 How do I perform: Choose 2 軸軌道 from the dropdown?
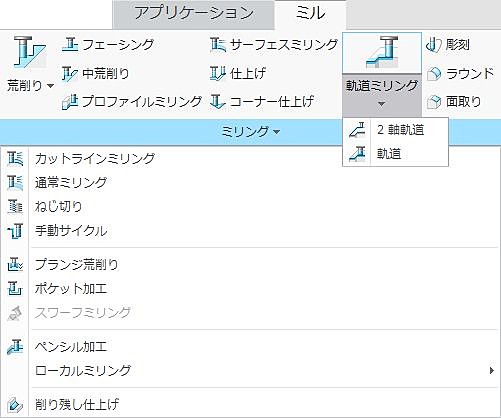pos(395,130)
